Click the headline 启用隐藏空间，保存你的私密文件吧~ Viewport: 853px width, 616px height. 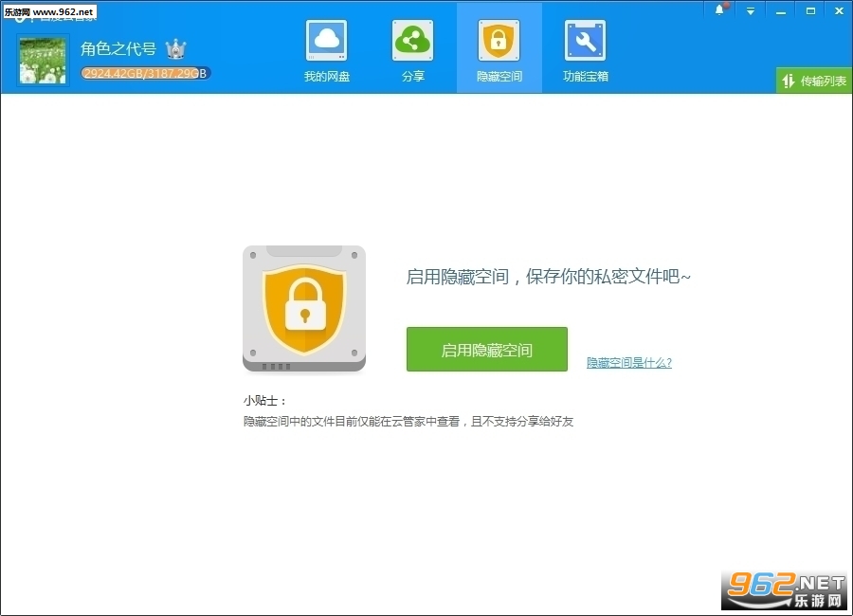click(x=549, y=277)
